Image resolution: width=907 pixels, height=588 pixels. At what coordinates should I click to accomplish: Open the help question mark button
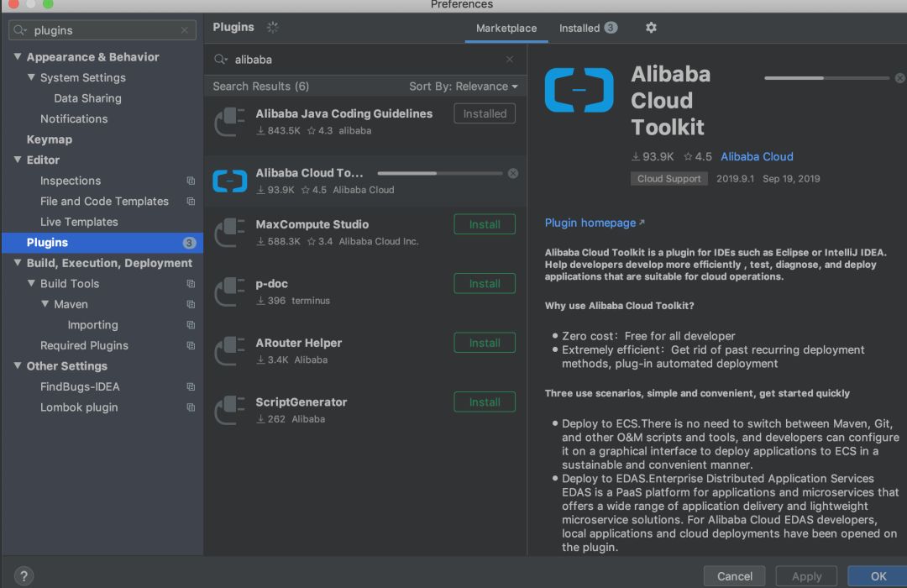click(x=24, y=576)
